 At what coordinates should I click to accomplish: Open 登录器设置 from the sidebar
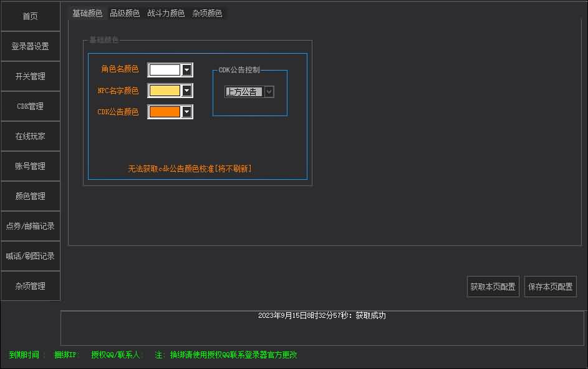tap(29, 46)
